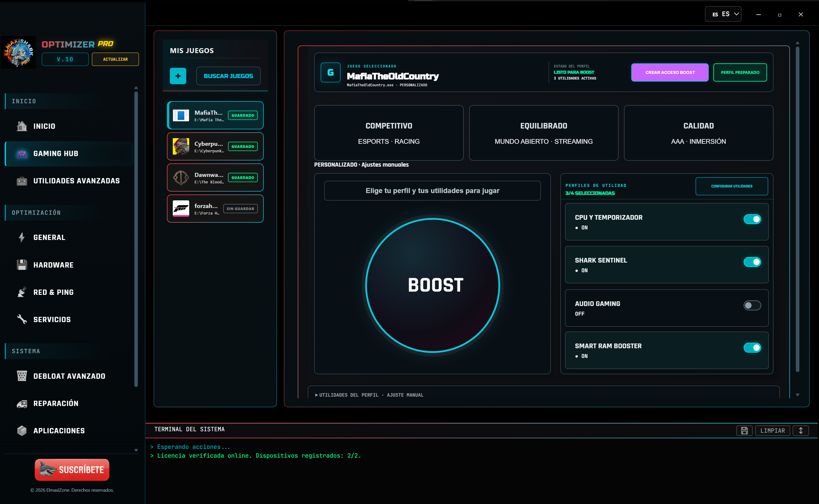Click the shark logo in the sidebar header
The image size is (819, 504).
pyautogui.click(x=19, y=52)
